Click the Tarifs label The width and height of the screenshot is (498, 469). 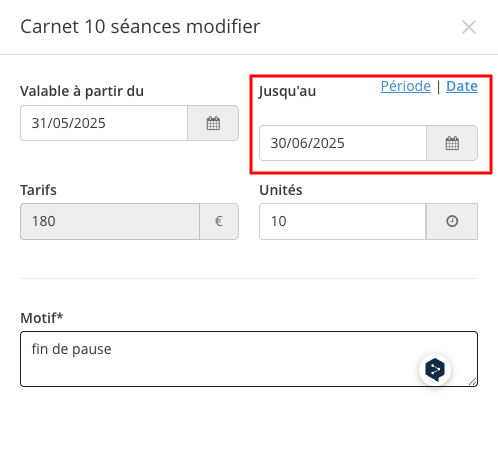tap(38, 190)
